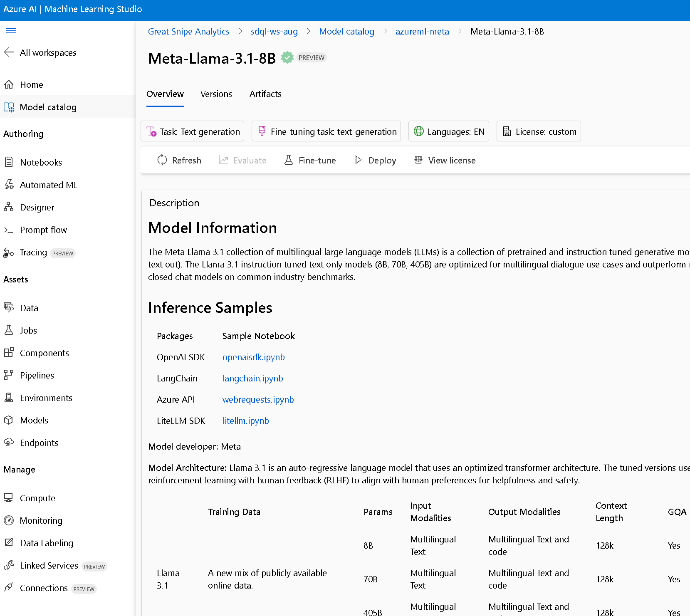Open the azureml-meta breadcrumb link
The height and width of the screenshot is (616, 690).
click(x=422, y=32)
